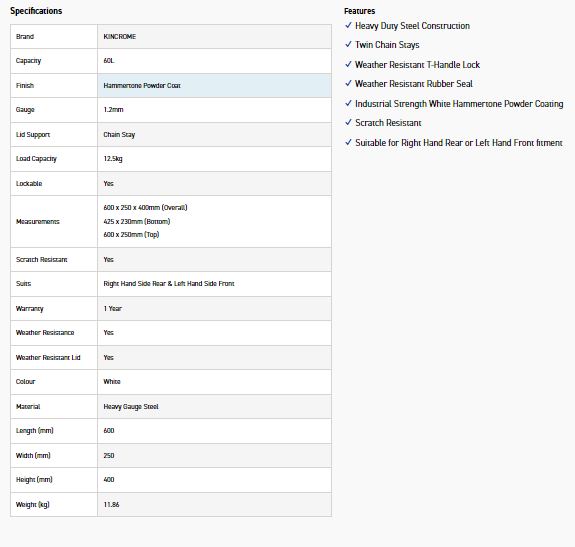Click the Chain Stay lid support value
Screen dimensions: 575x547
pos(119,135)
